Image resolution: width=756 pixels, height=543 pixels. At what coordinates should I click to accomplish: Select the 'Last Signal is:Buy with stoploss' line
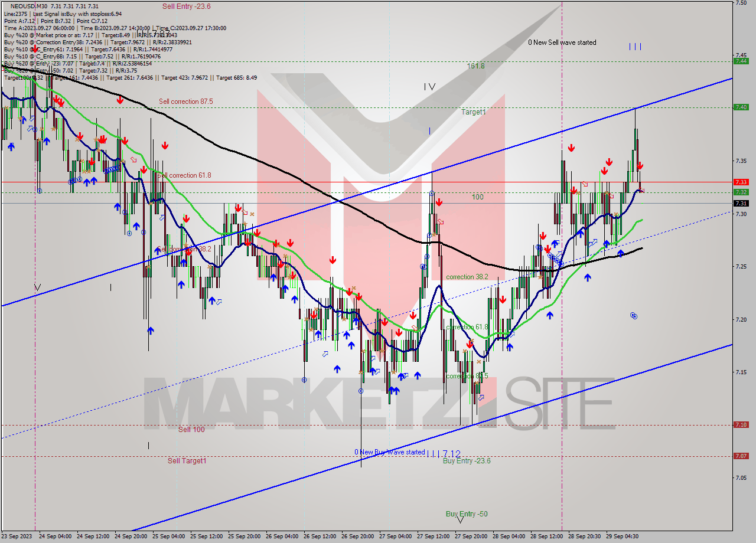click(x=77, y=14)
